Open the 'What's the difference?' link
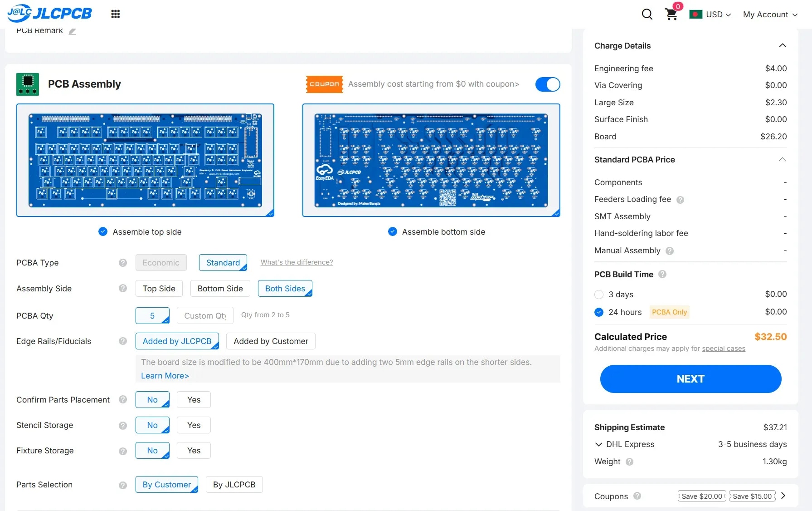 point(297,262)
